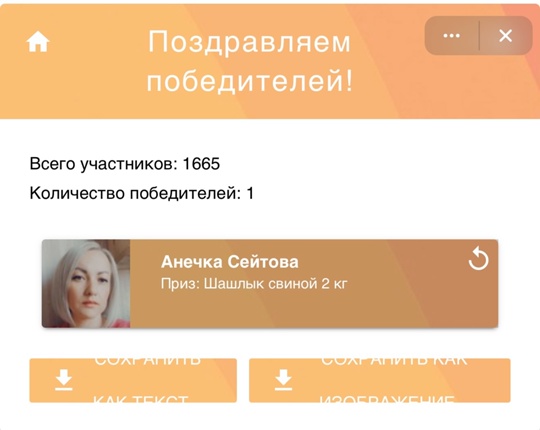Close the mini app with the X icon

click(x=506, y=35)
